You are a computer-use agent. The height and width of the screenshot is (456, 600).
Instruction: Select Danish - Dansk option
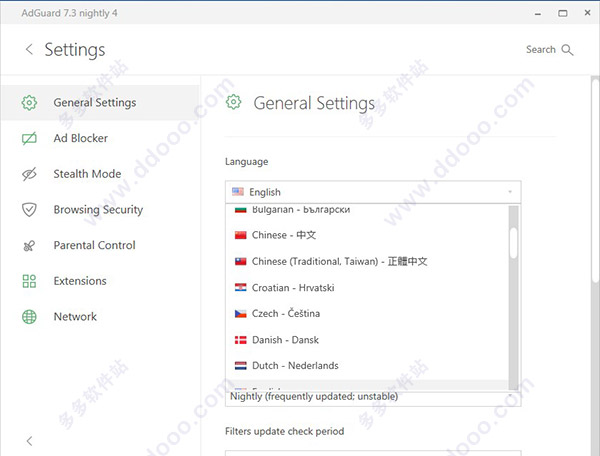(367, 340)
